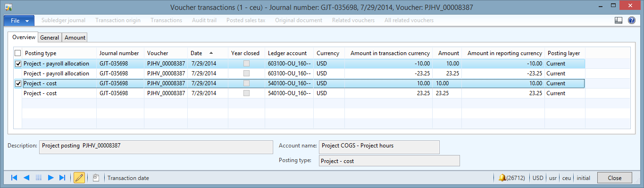The height and width of the screenshot is (188, 644).
Task: Open the help question mark icon
Action: [x=632, y=20]
